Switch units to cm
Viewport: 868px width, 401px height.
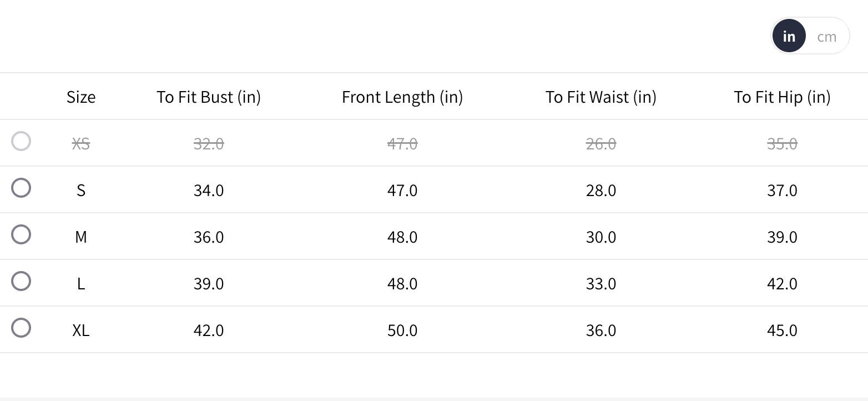(826, 37)
